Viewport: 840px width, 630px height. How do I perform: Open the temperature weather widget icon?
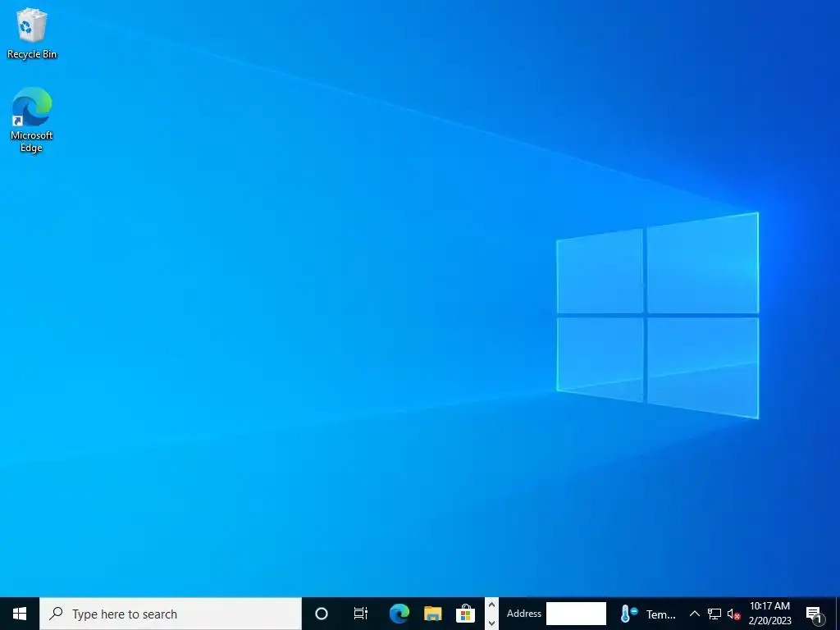point(629,614)
